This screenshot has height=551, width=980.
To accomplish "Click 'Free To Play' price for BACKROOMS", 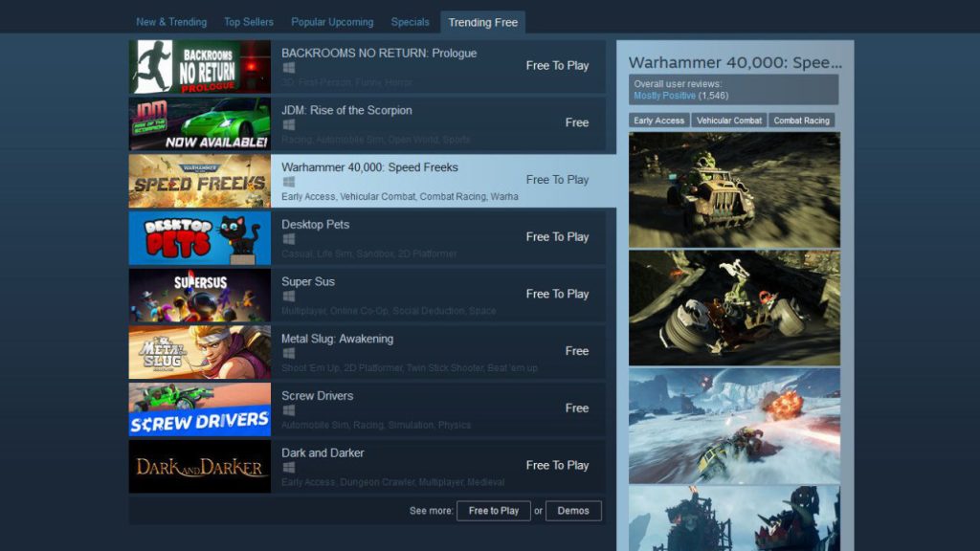I will tap(557, 66).
